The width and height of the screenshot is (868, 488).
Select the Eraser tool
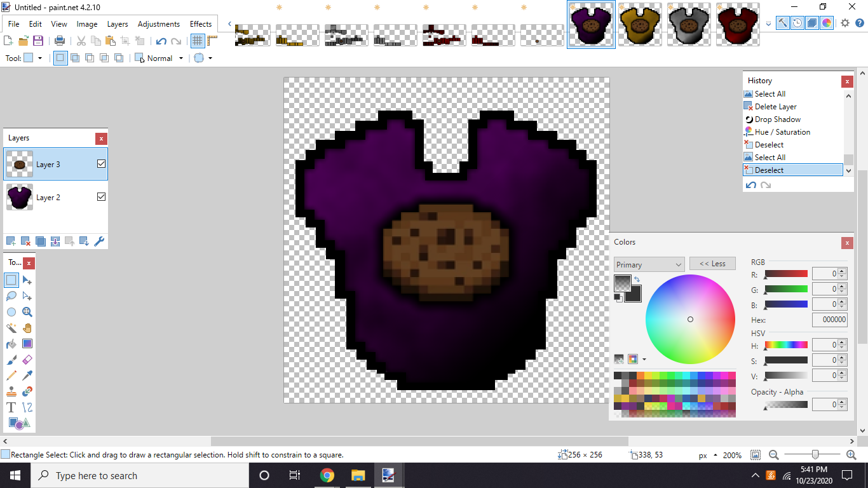[x=27, y=360]
